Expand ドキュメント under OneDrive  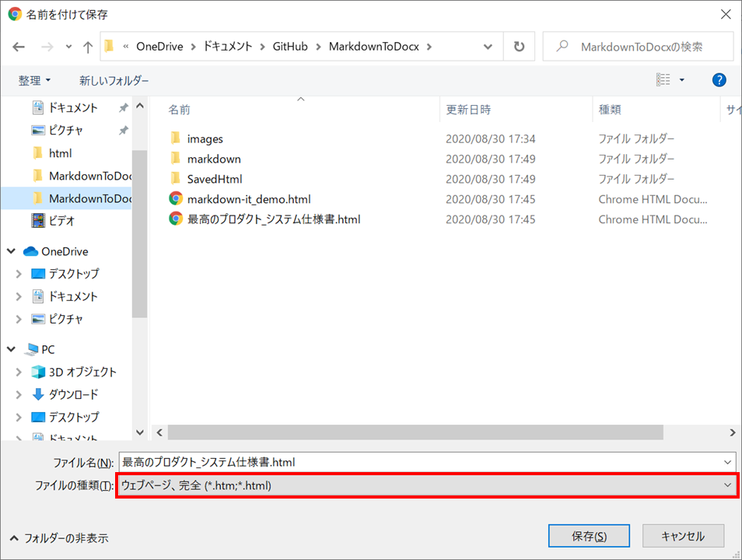pos(19,296)
